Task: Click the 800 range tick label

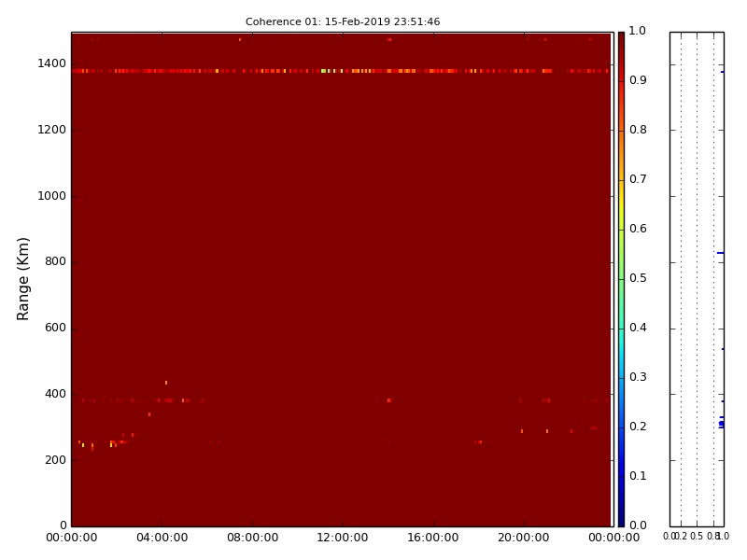Action: pos(55,261)
